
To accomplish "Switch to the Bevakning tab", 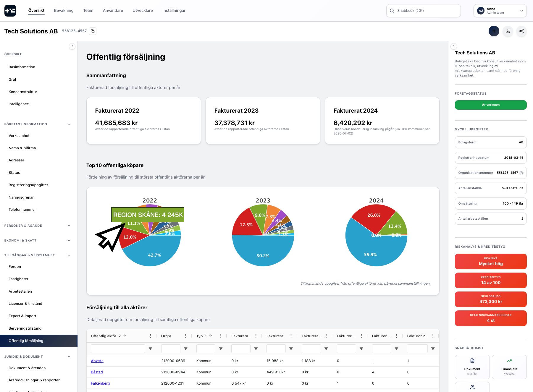I will pyautogui.click(x=64, y=11).
